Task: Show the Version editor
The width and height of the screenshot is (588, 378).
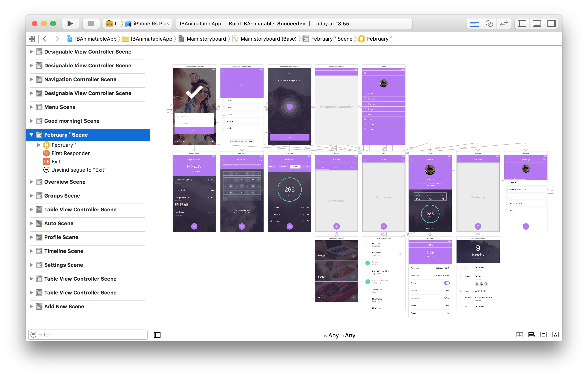Action: tap(504, 24)
